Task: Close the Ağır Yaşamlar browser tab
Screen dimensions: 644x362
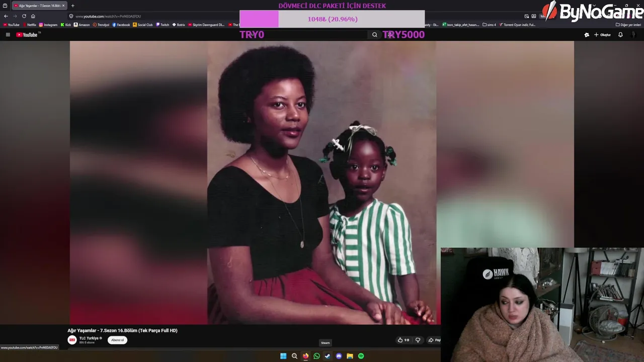Action: click(x=63, y=6)
